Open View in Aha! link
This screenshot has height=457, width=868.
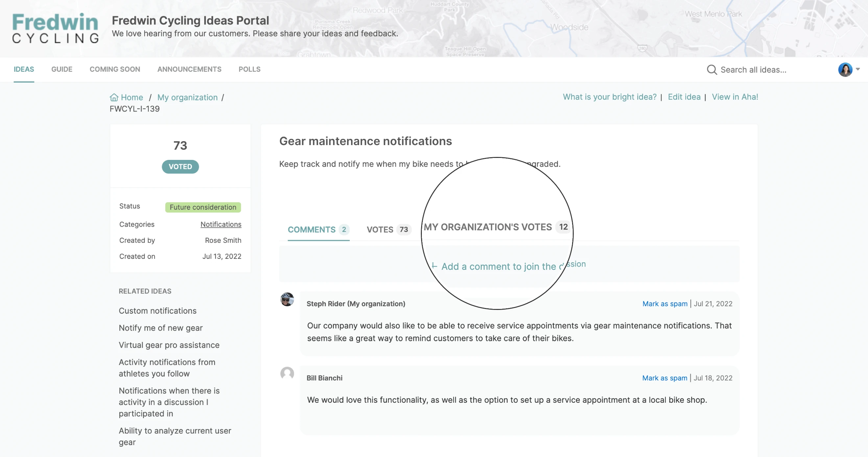(735, 97)
